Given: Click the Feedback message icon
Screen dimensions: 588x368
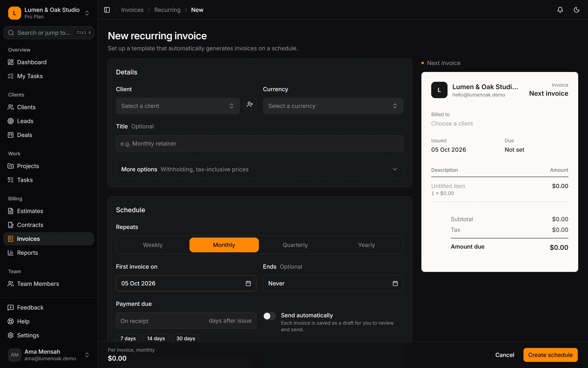Looking at the screenshot, I should click(10, 307).
